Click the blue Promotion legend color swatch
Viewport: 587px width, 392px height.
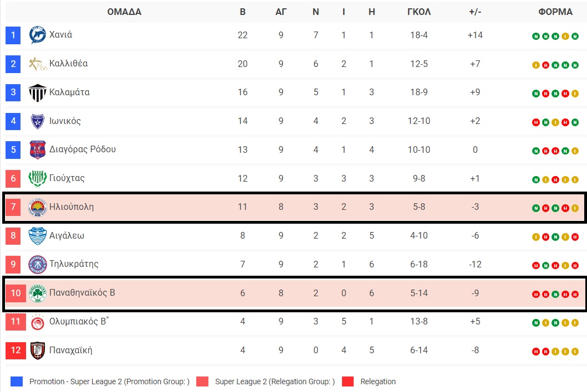[17, 381]
